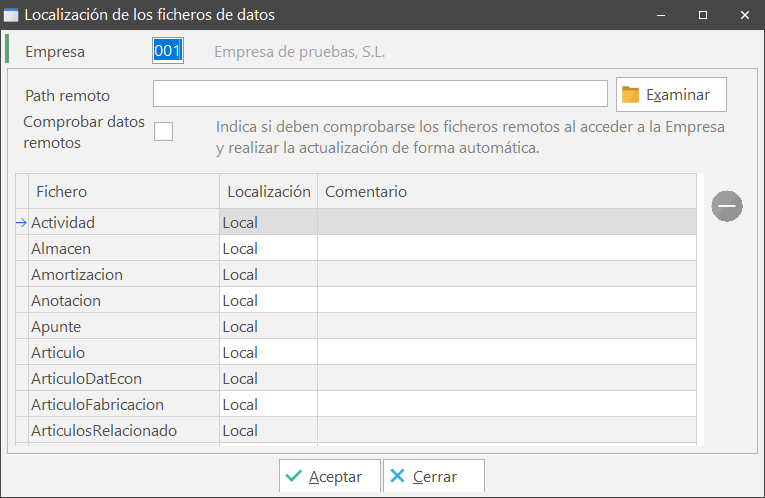765x498 pixels.
Task: Click the Path remoto text field
Action: (x=380, y=94)
